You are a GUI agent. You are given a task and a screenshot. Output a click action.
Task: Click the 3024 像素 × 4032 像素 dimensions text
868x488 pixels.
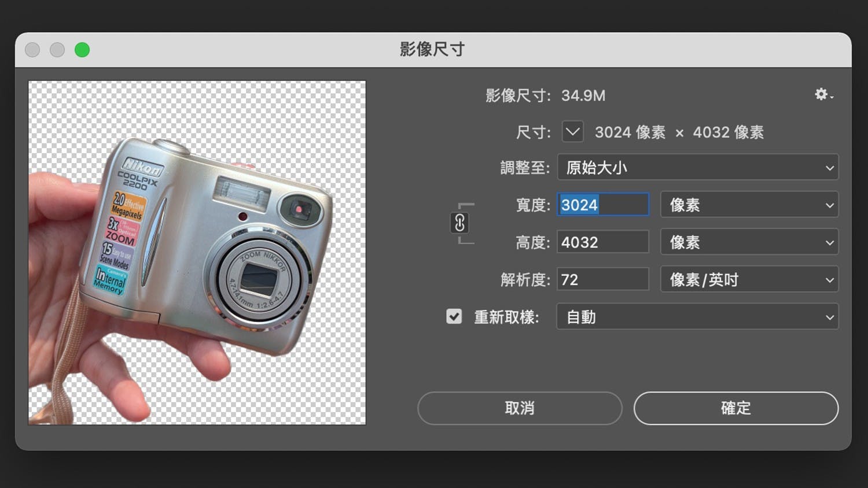coord(679,132)
